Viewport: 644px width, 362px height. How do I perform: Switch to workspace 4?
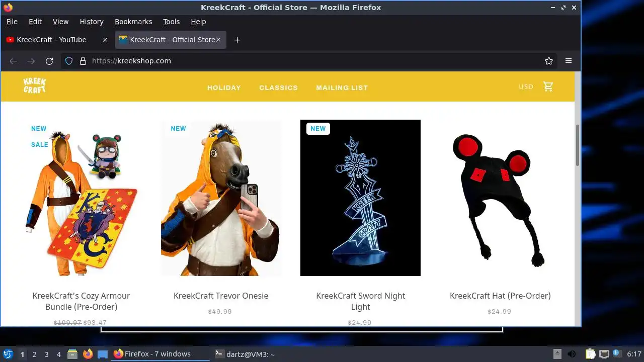pyautogui.click(x=58, y=354)
